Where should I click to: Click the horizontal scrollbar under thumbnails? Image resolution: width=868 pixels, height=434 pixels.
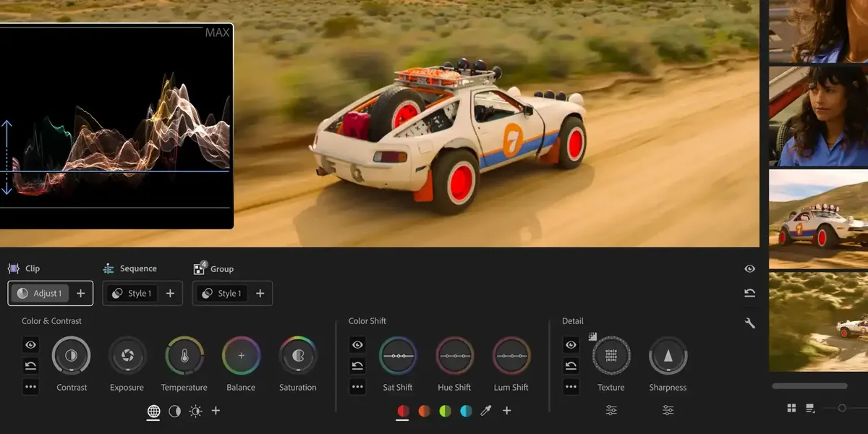[809, 386]
